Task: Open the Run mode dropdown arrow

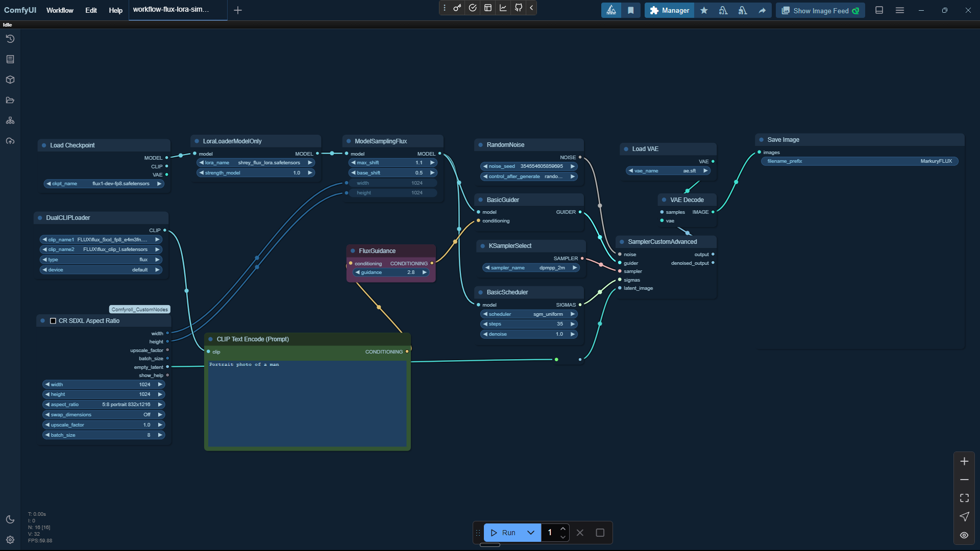Action: point(531,533)
